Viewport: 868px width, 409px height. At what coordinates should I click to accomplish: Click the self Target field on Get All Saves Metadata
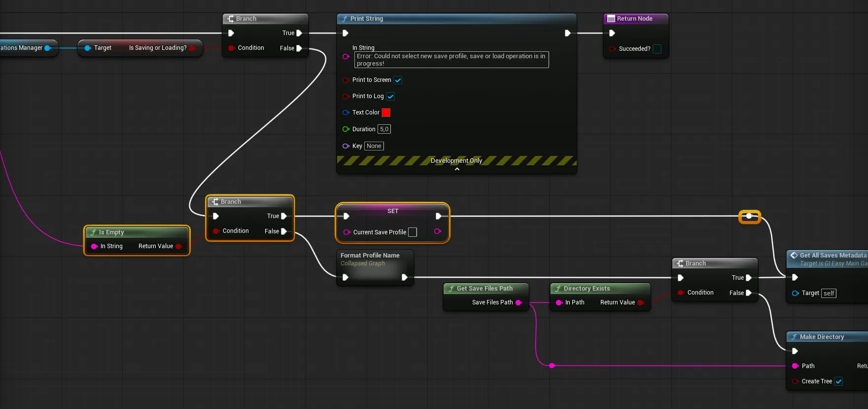point(829,293)
